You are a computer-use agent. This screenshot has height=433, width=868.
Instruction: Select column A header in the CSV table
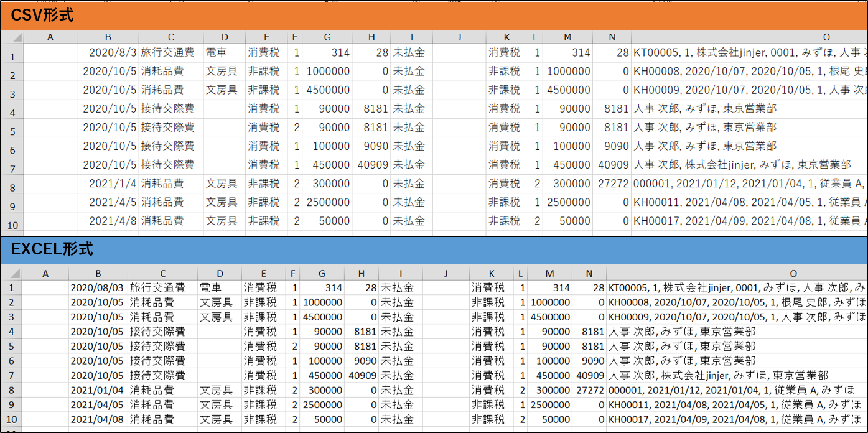click(x=50, y=37)
